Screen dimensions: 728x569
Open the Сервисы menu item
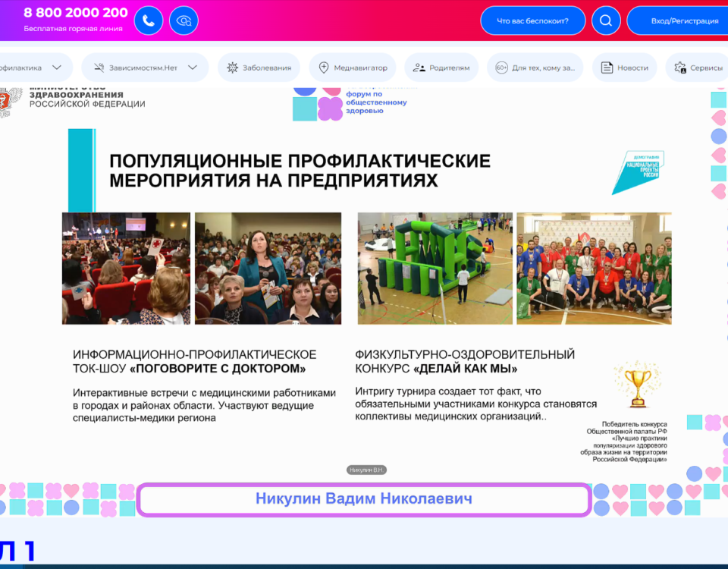[697, 68]
